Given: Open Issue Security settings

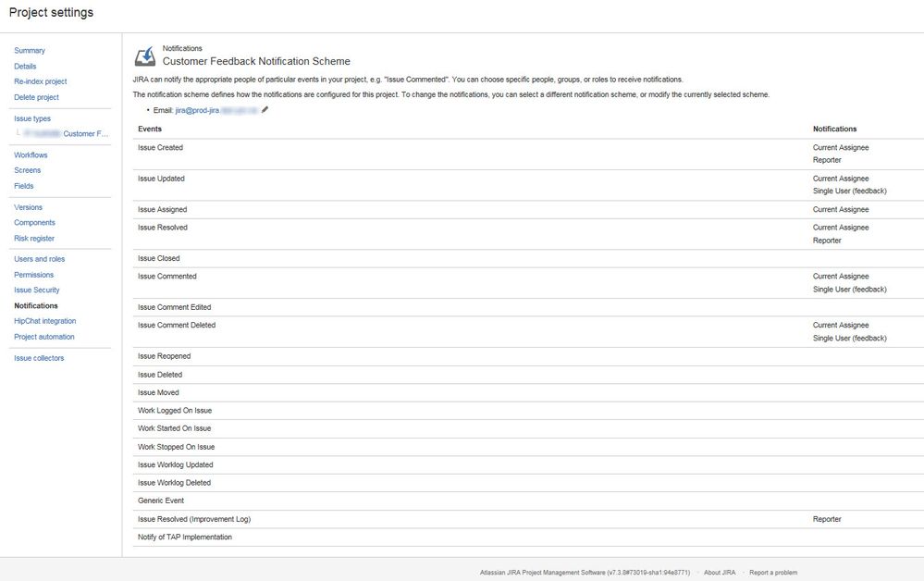Looking at the screenshot, I should click(37, 290).
